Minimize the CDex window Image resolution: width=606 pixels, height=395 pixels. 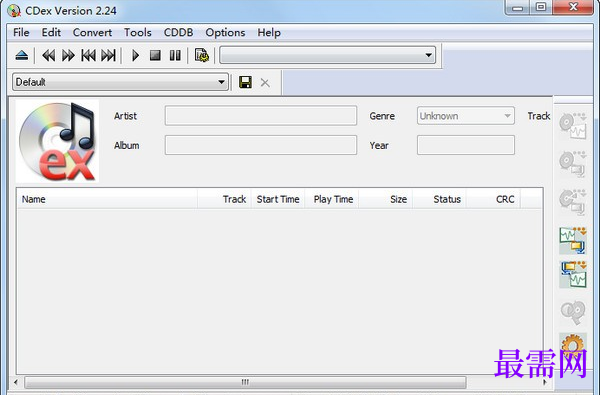pyautogui.click(x=517, y=8)
